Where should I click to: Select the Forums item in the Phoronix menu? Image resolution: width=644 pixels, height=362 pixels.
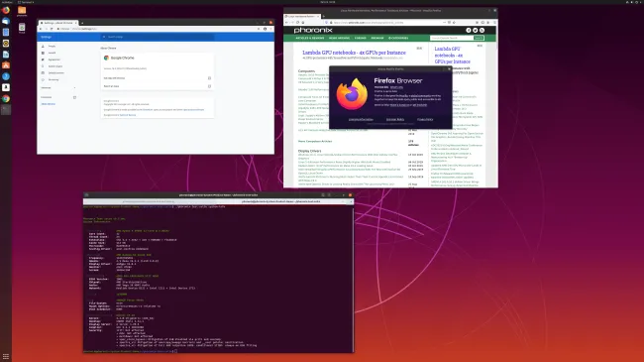(361, 38)
